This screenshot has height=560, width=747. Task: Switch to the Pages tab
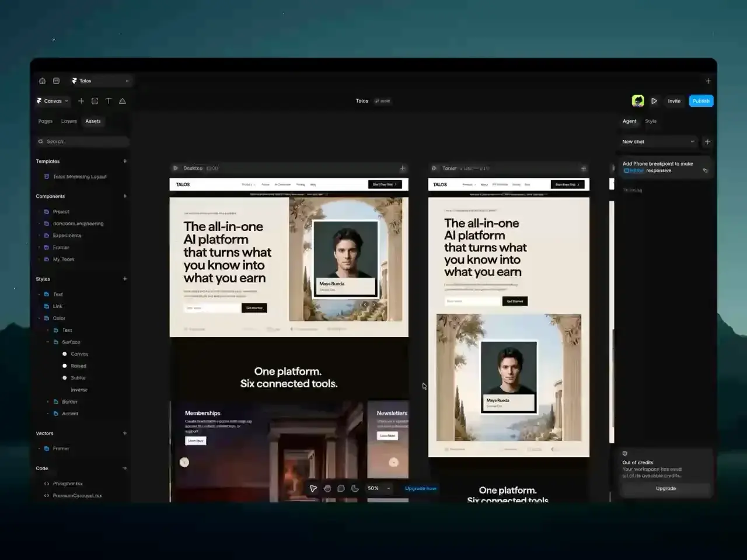45,121
